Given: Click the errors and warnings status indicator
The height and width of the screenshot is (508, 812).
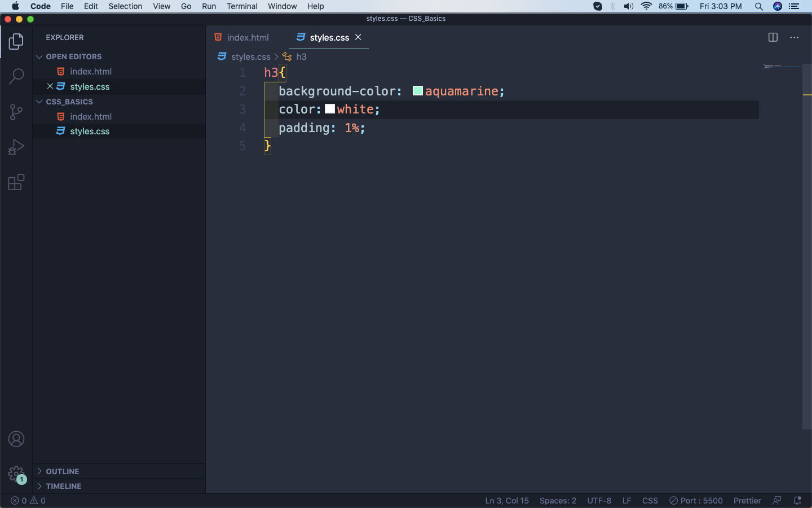Looking at the screenshot, I should [28, 501].
